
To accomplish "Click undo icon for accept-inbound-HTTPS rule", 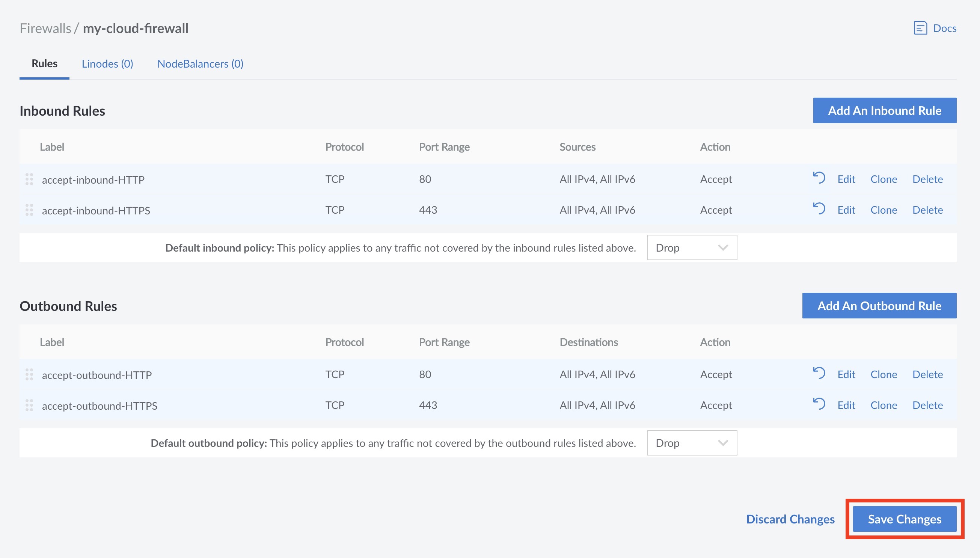I will [x=819, y=209].
